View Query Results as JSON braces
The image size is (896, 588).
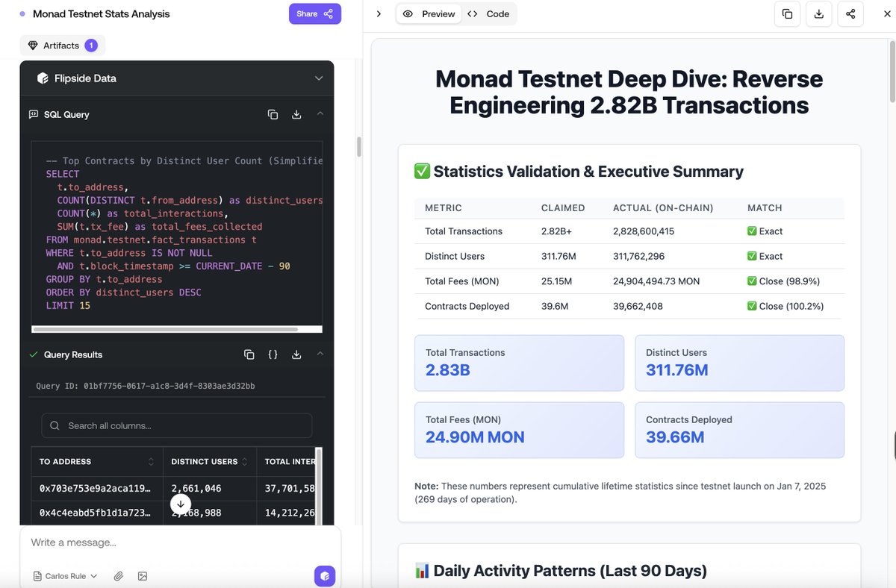273,354
